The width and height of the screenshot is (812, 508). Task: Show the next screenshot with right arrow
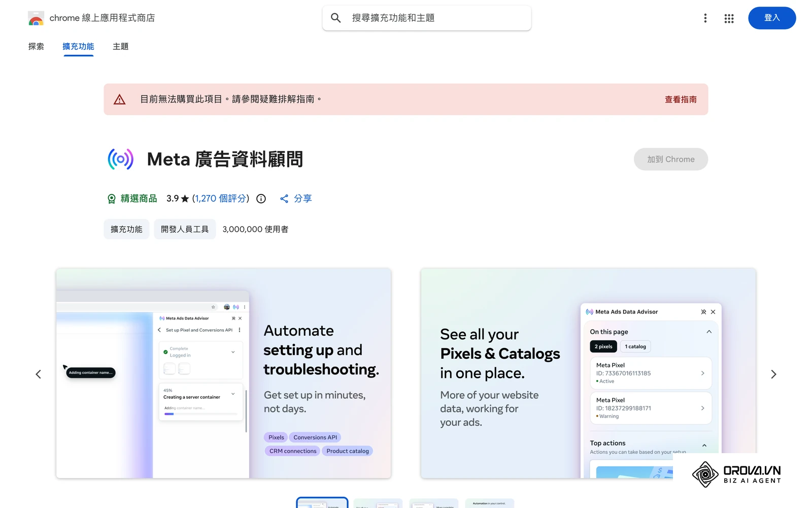[x=773, y=374]
